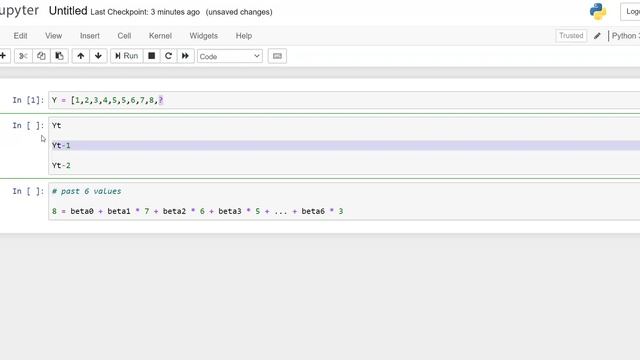This screenshot has height=360, width=640.
Task: Click the Last Checkpoint status text
Action: pos(145,12)
